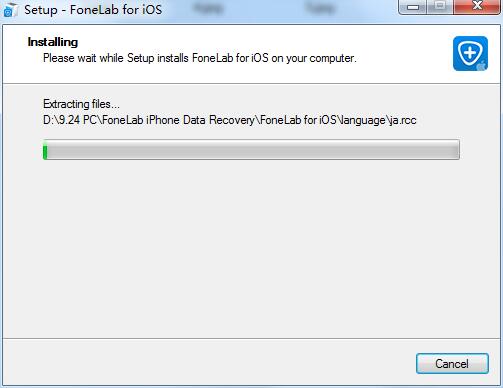
Task: Click the FoneLab blue shield logo
Action: coord(470,53)
